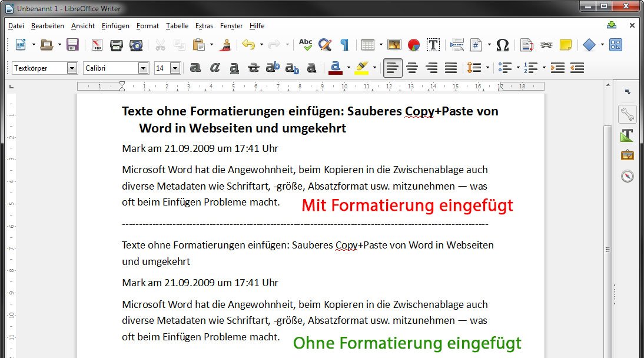Export the document as PDF
Viewport: 644px width, 358px height.
pyautogui.click(x=97, y=44)
